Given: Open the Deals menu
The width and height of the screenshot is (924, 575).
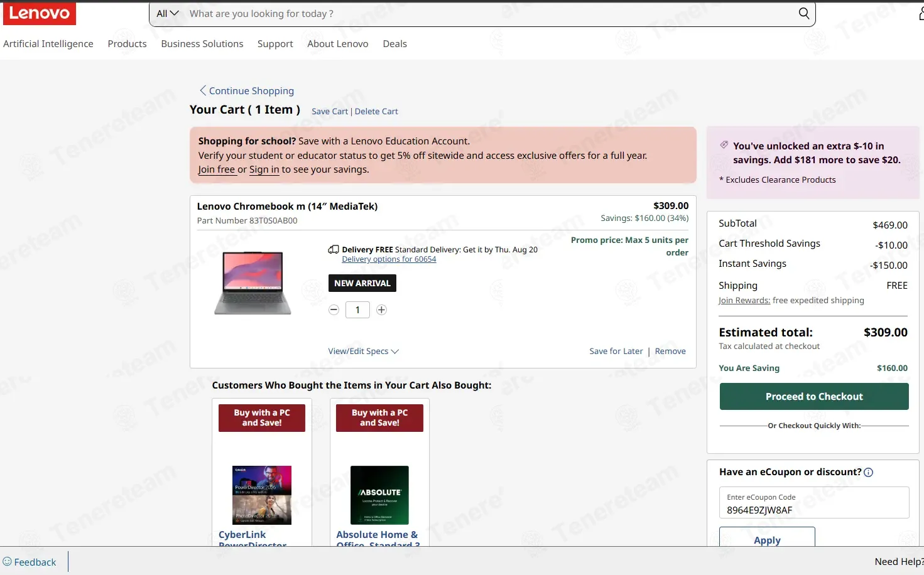Looking at the screenshot, I should [395, 43].
